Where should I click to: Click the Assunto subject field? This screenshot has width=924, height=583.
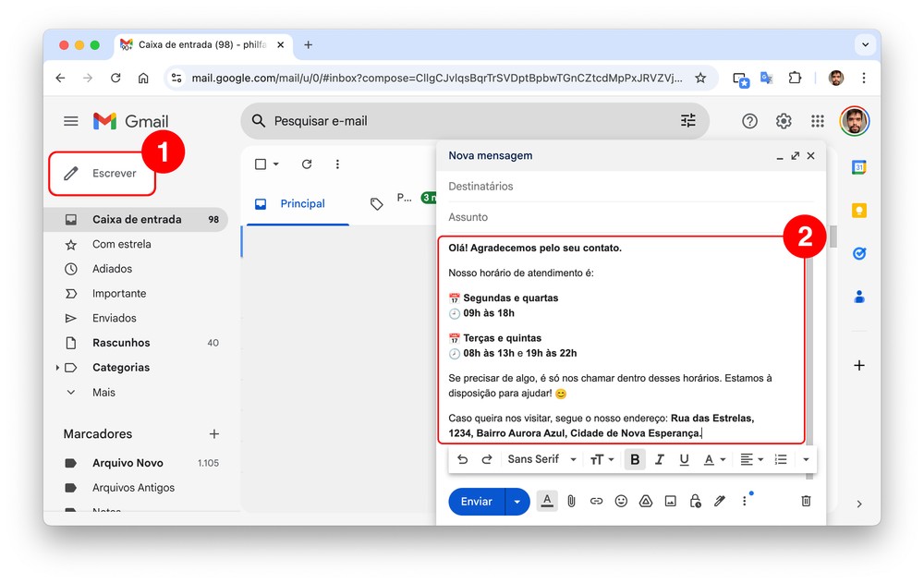click(628, 217)
